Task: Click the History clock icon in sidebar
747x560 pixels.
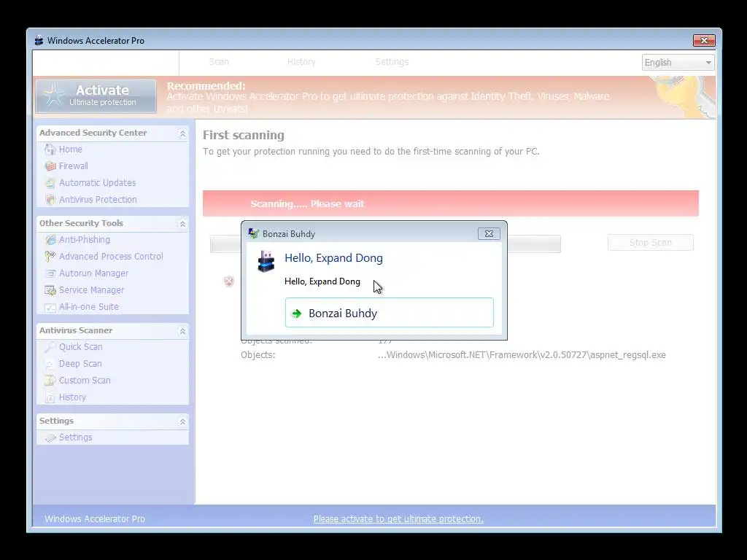Action: click(50, 397)
